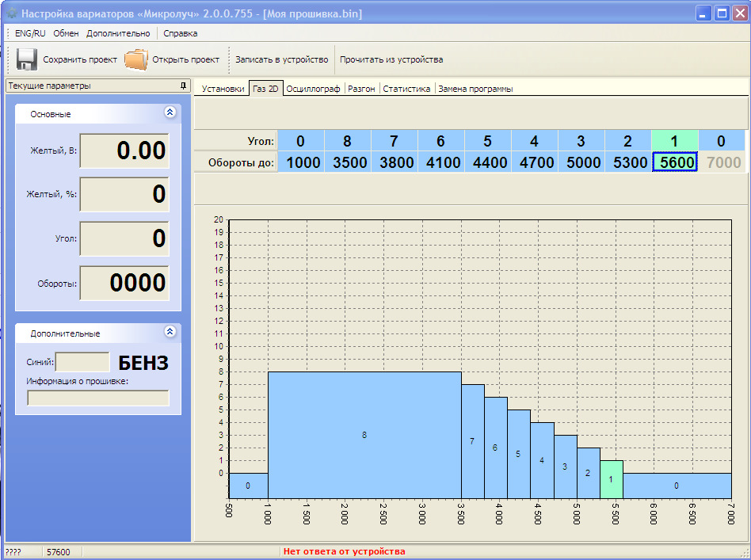Open the Обмен menu
The width and height of the screenshot is (751, 560).
[x=66, y=33]
